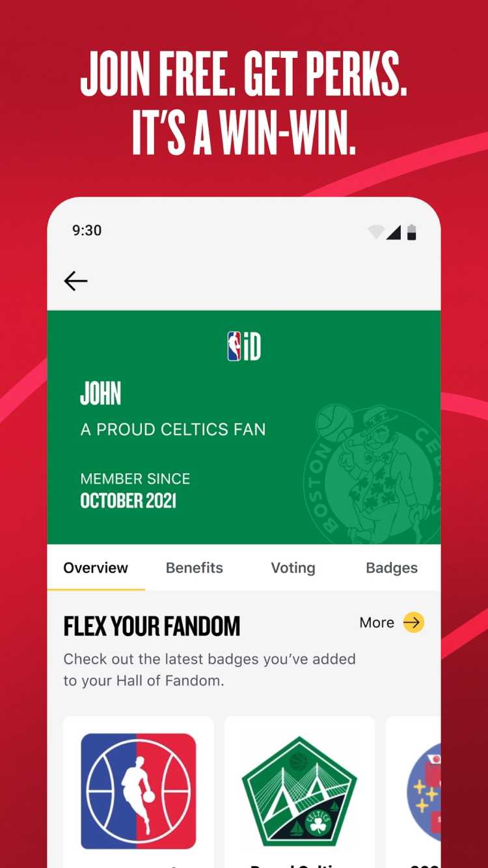The height and width of the screenshot is (868, 488).
Task: Tap the Member Since October 2021 text
Action: coord(135,490)
